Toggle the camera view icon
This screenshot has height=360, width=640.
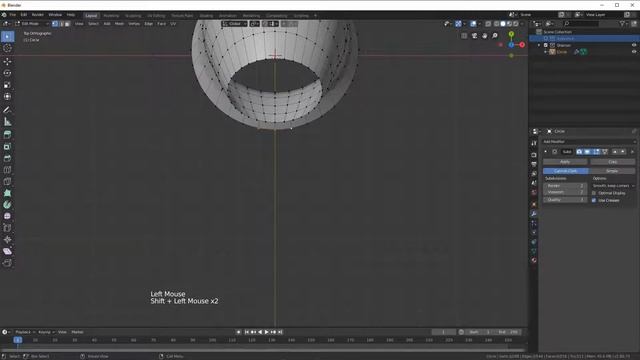pos(474,36)
